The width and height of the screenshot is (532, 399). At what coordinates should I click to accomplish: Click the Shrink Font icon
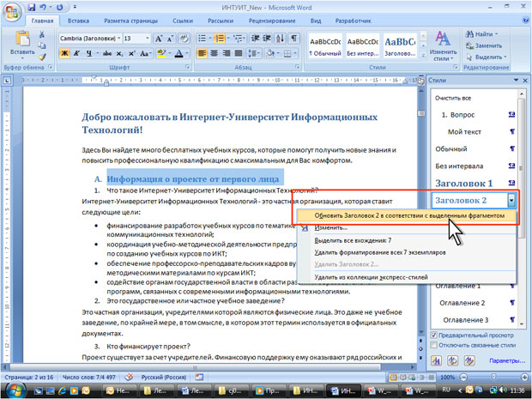tap(171, 39)
